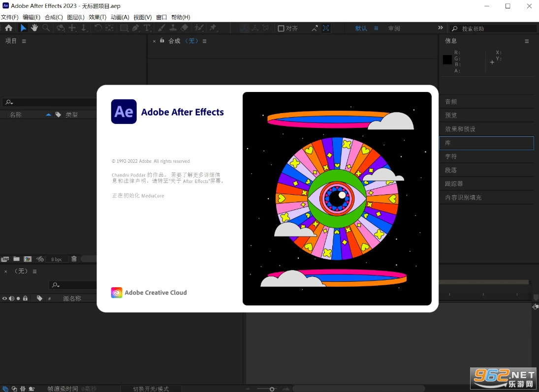
Task: Click the 搜索帮助 search field
Action: (493, 29)
